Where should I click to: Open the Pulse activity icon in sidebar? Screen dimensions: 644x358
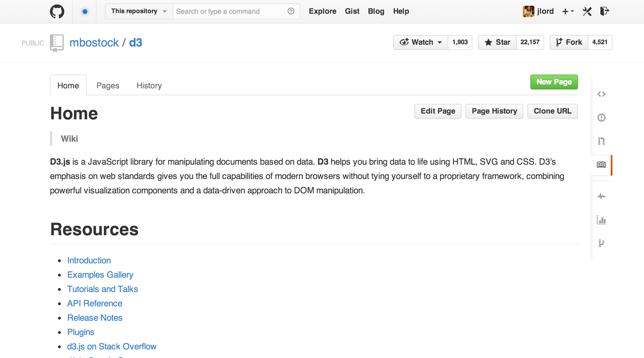(x=602, y=196)
